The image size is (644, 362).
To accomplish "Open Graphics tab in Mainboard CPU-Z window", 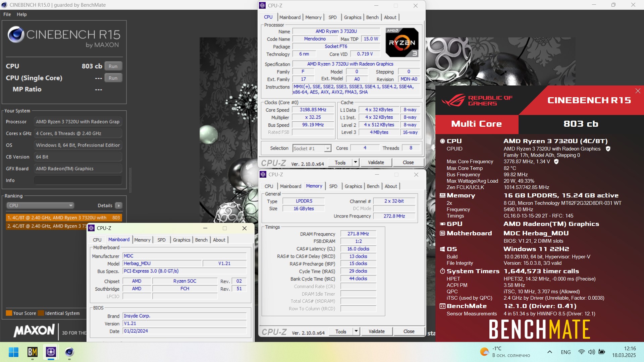I will 181,240.
